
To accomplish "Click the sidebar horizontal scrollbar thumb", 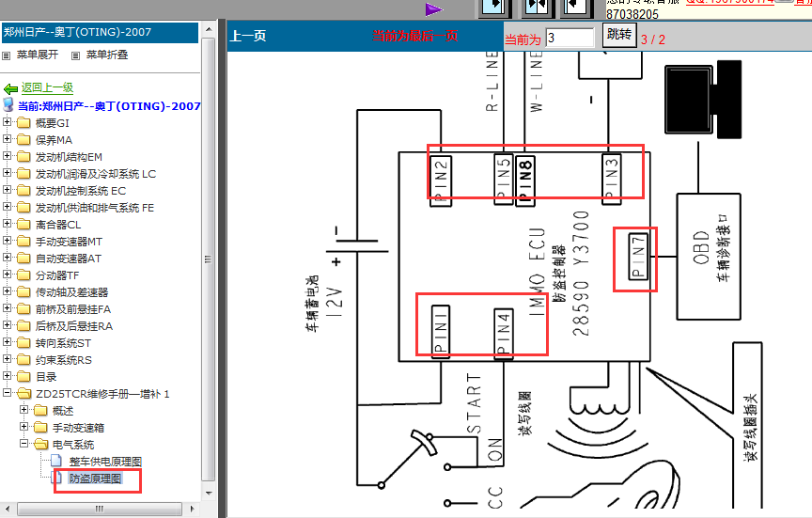I will tap(100, 509).
